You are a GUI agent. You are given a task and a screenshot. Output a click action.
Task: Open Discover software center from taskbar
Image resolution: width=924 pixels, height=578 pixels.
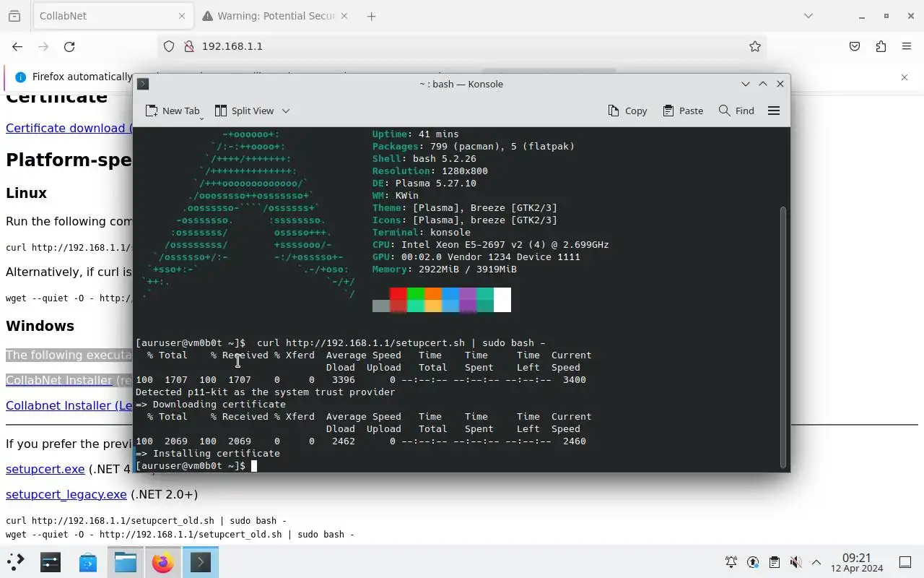(x=88, y=561)
